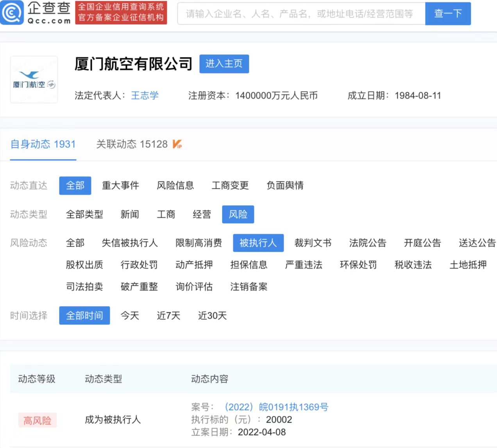497x448 pixels.
Task: Select 近7天 time range
Action: pyautogui.click(x=168, y=315)
